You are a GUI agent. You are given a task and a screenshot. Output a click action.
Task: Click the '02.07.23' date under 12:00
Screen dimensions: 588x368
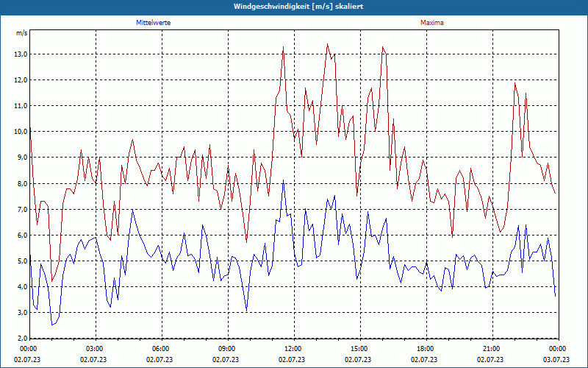tap(292, 360)
